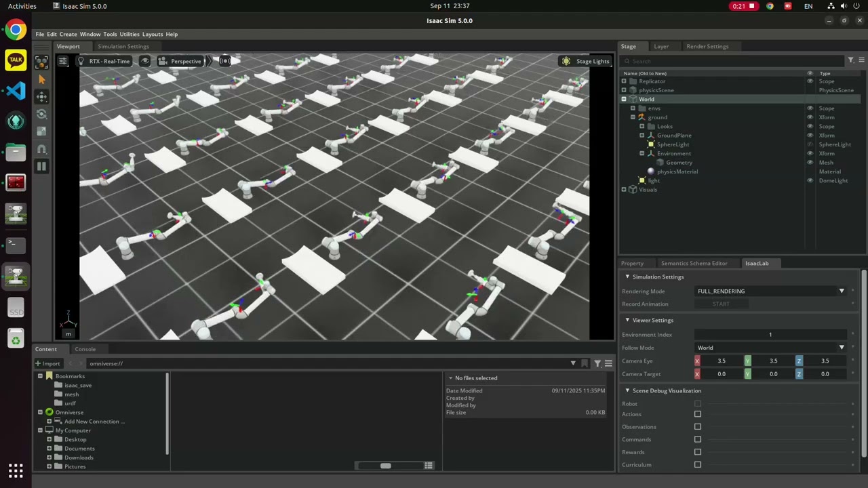Open the Semantics Schema Editor tab
Viewport: 868px width, 488px height.
(694, 263)
